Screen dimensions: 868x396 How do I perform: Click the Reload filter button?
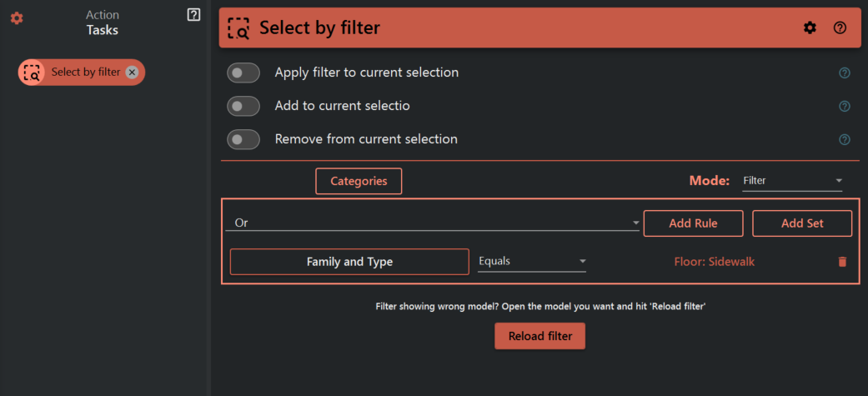click(x=539, y=336)
